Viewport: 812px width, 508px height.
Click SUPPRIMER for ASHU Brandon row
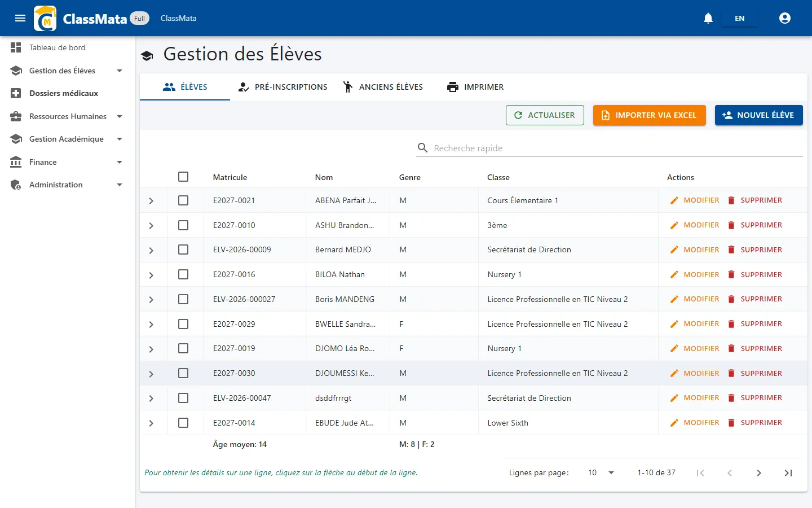click(755, 225)
